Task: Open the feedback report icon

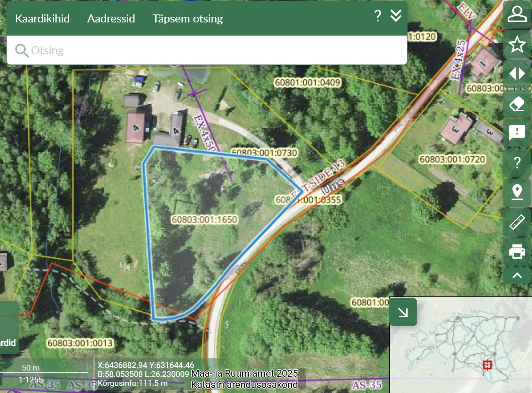Action: 517,133
